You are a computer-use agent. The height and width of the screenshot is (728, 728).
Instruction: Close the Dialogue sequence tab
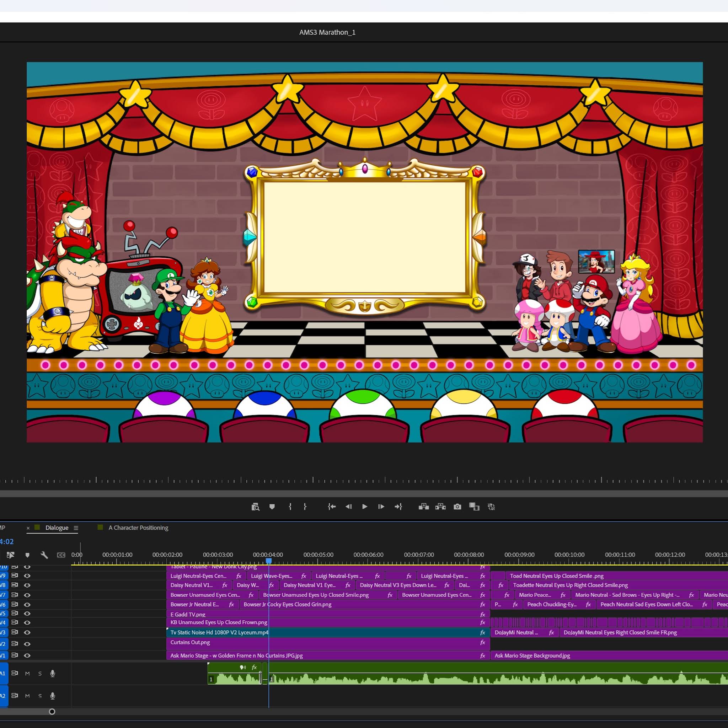click(28, 528)
